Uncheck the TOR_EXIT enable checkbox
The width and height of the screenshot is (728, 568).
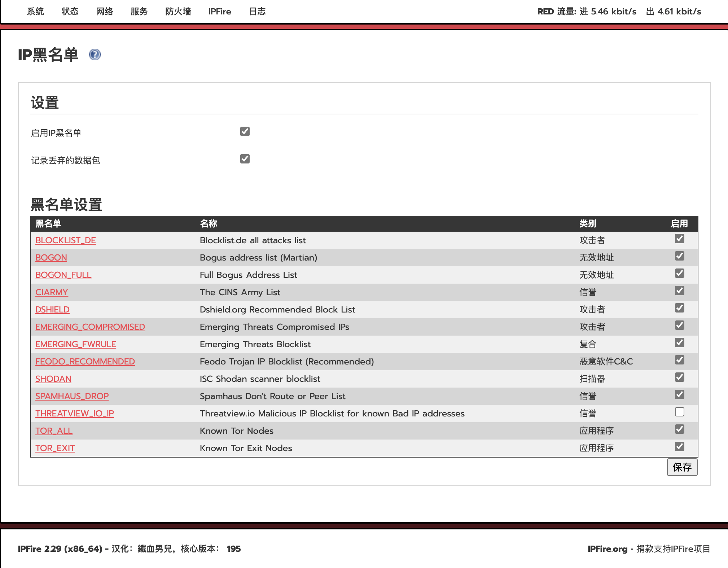[x=679, y=446]
